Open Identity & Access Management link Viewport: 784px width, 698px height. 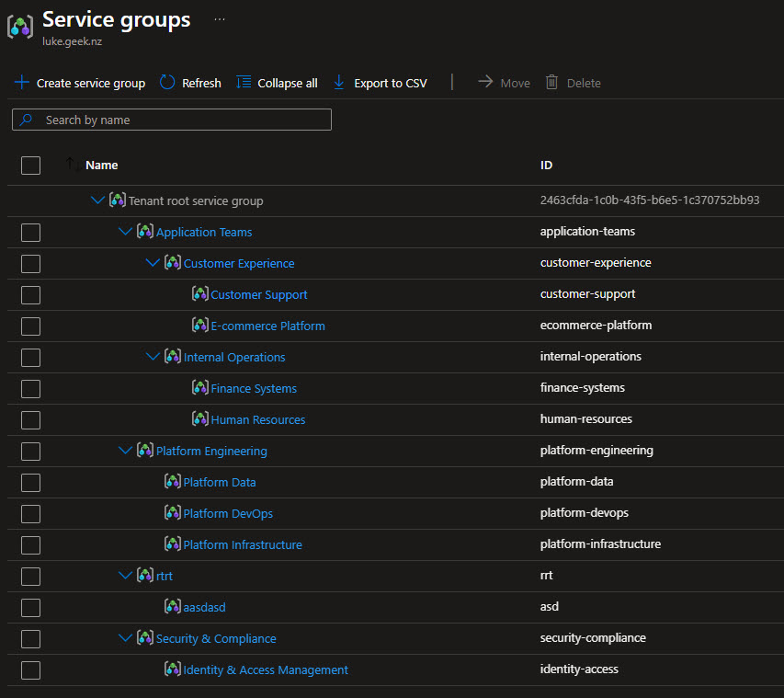(266, 669)
